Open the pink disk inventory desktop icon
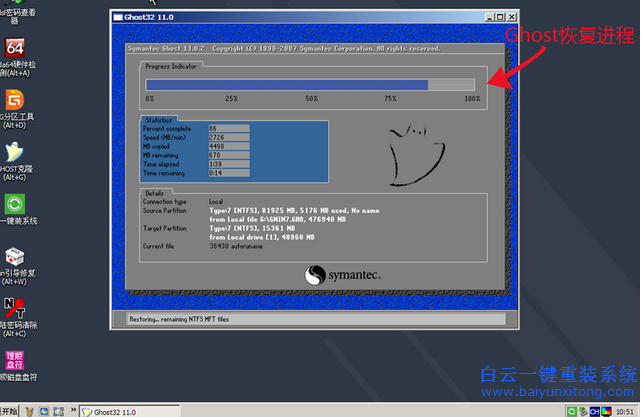This screenshot has height=417, width=642. (x=15, y=358)
